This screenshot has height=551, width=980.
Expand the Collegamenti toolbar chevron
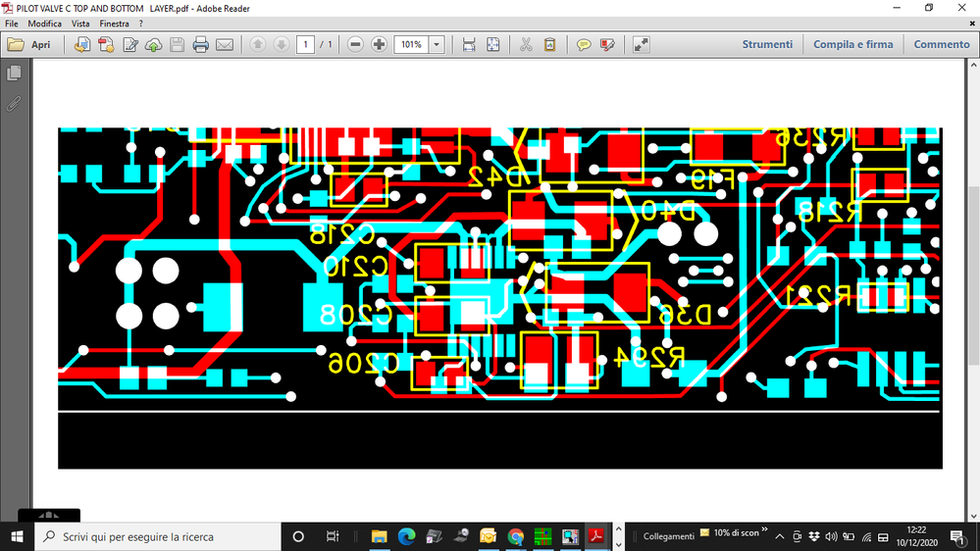[764, 530]
